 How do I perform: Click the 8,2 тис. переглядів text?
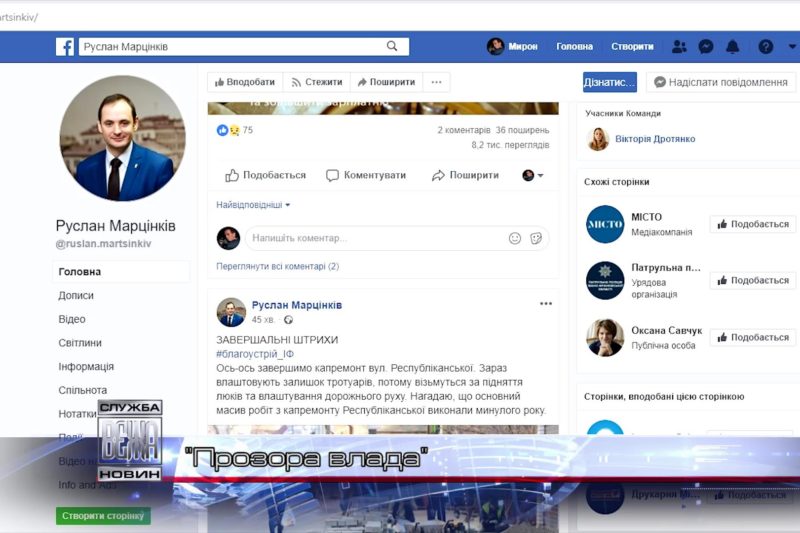pos(510,145)
